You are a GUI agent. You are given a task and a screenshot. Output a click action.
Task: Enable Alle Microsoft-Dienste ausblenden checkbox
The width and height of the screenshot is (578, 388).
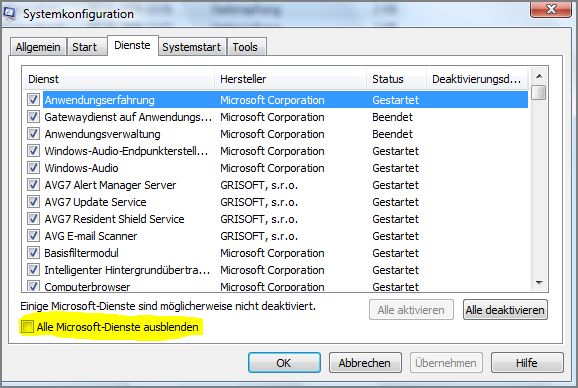click(27, 326)
